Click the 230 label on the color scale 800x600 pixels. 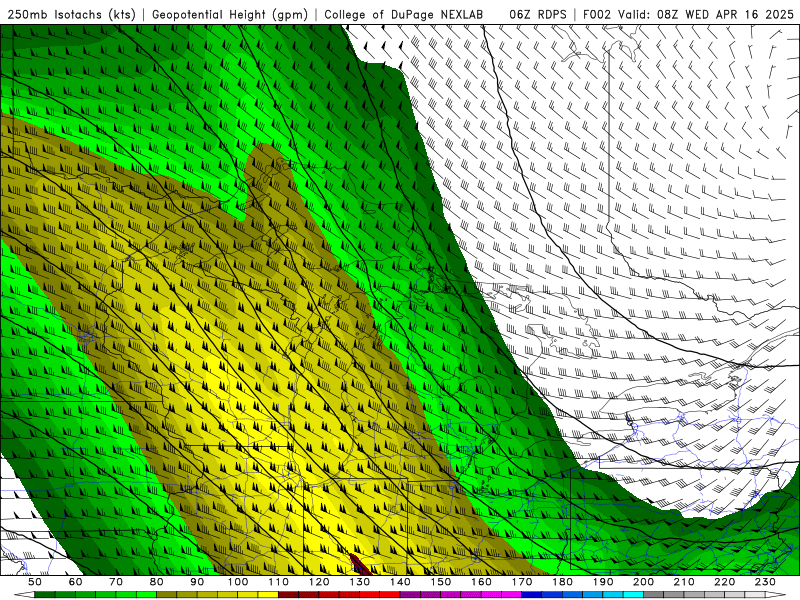765,582
